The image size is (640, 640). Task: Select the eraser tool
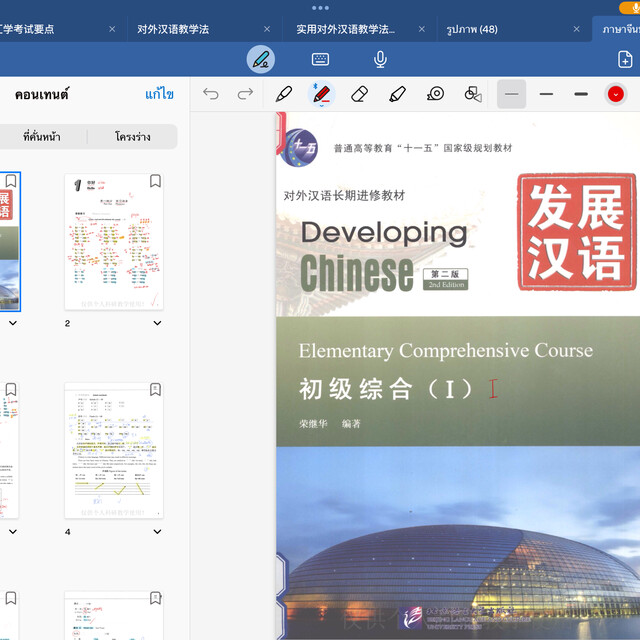click(x=360, y=94)
